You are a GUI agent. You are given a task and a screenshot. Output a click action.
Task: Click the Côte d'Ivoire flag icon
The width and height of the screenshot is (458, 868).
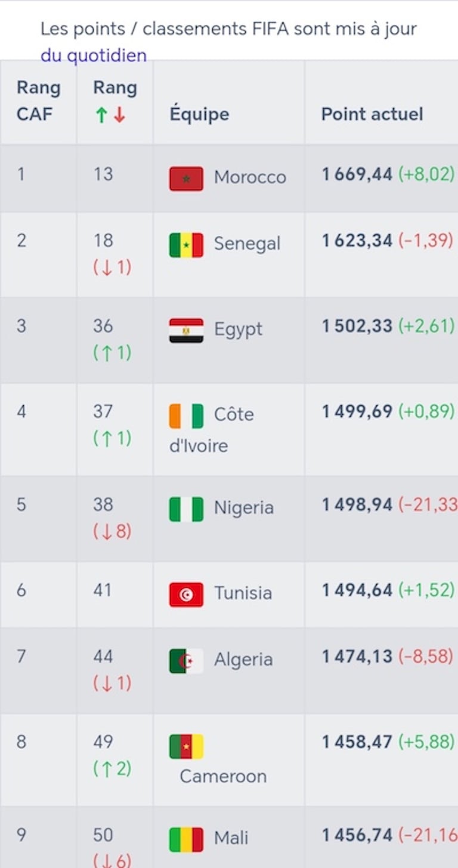point(186,416)
